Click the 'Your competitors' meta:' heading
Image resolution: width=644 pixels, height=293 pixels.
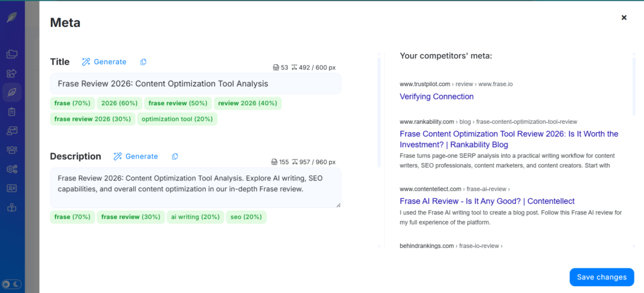(446, 56)
